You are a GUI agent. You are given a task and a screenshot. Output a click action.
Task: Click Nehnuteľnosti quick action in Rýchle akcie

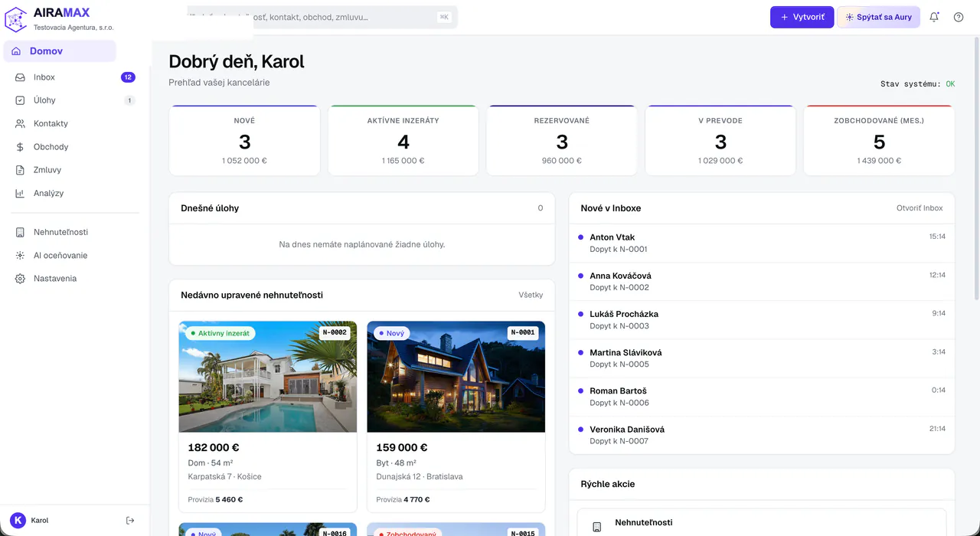pyautogui.click(x=762, y=523)
